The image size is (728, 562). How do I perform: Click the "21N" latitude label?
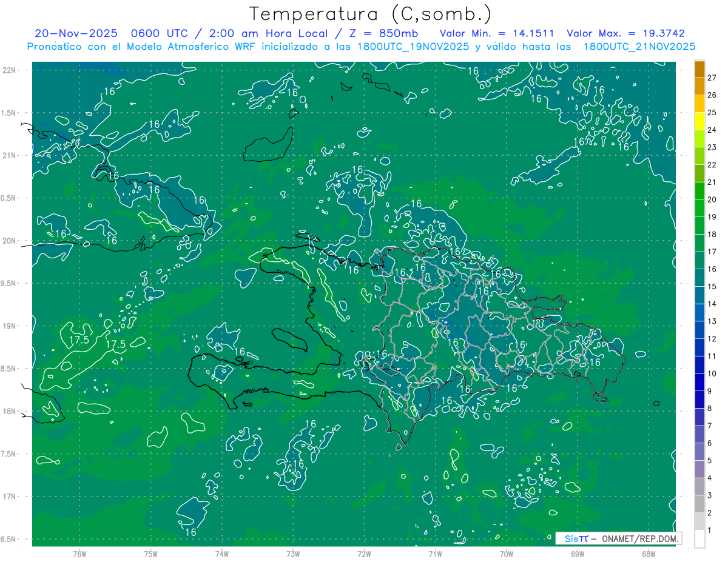10,155
